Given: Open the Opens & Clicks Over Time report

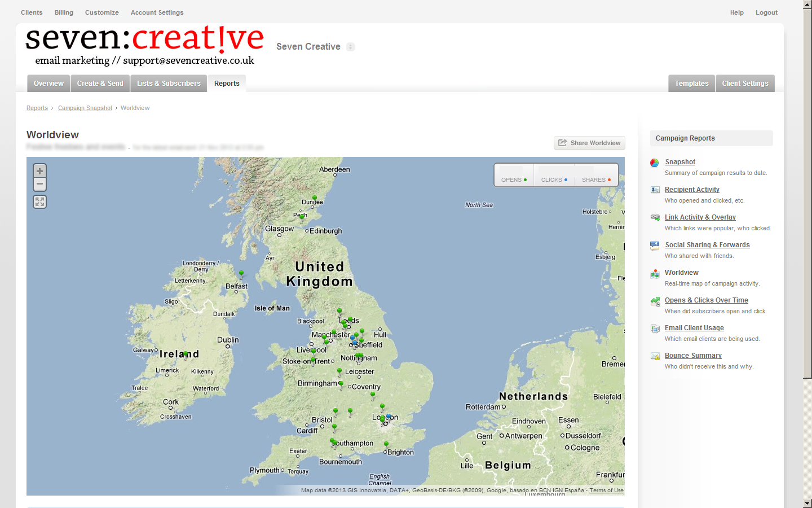Looking at the screenshot, I should (706, 300).
